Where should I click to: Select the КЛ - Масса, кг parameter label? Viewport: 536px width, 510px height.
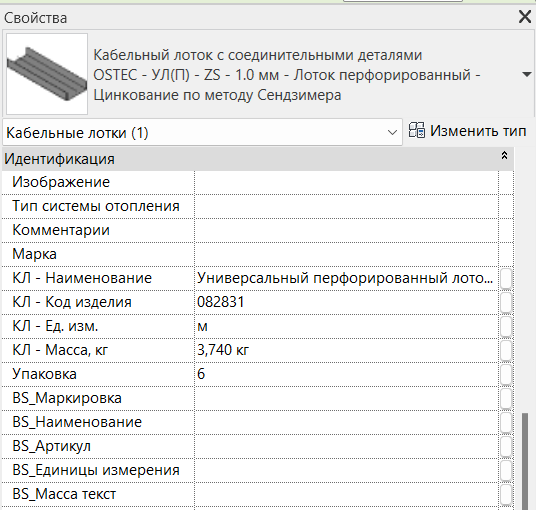pyautogui.click(x=60, y=350)
